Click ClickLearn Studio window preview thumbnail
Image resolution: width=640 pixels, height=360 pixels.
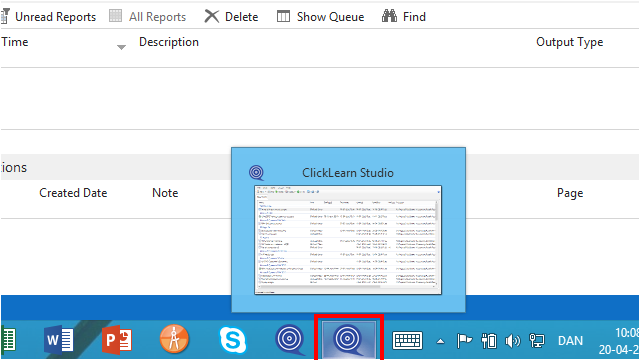point(348,240)
